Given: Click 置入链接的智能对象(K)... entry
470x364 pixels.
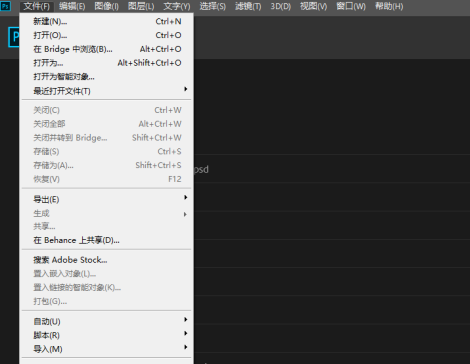Looking at the screenshot, I should 107,288.
